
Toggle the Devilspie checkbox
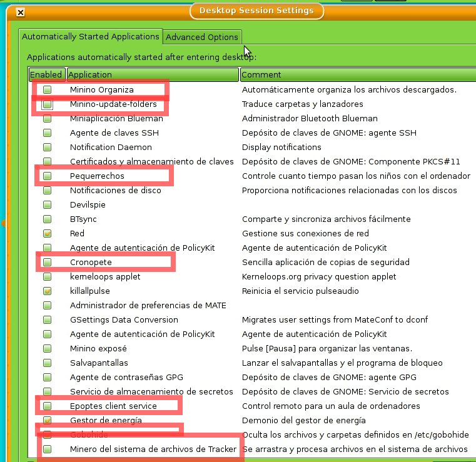point(47,205)
